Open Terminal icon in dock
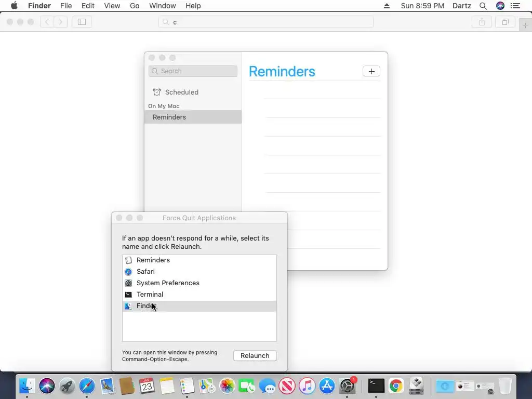532x399 pixels. click(376, 386)
